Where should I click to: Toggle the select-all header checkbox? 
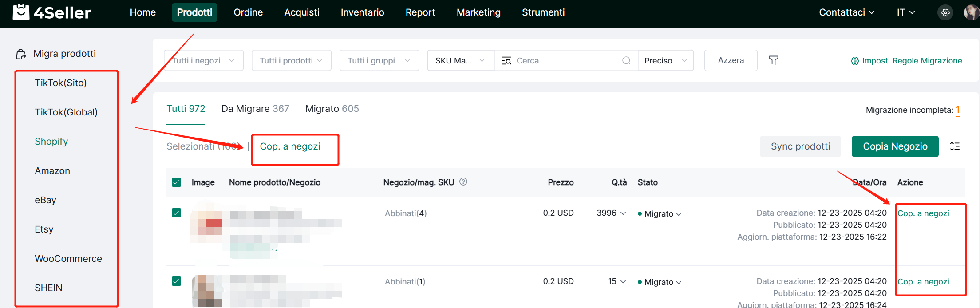176,182
